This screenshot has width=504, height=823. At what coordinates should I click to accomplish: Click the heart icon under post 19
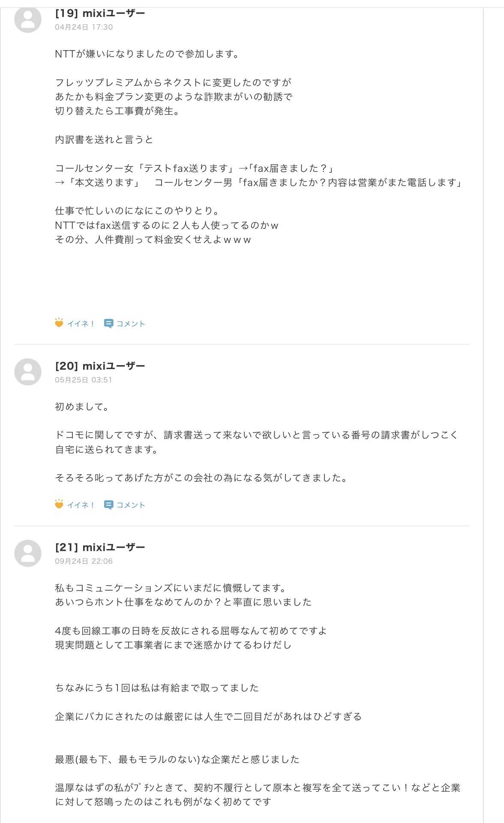coord(59,323)
